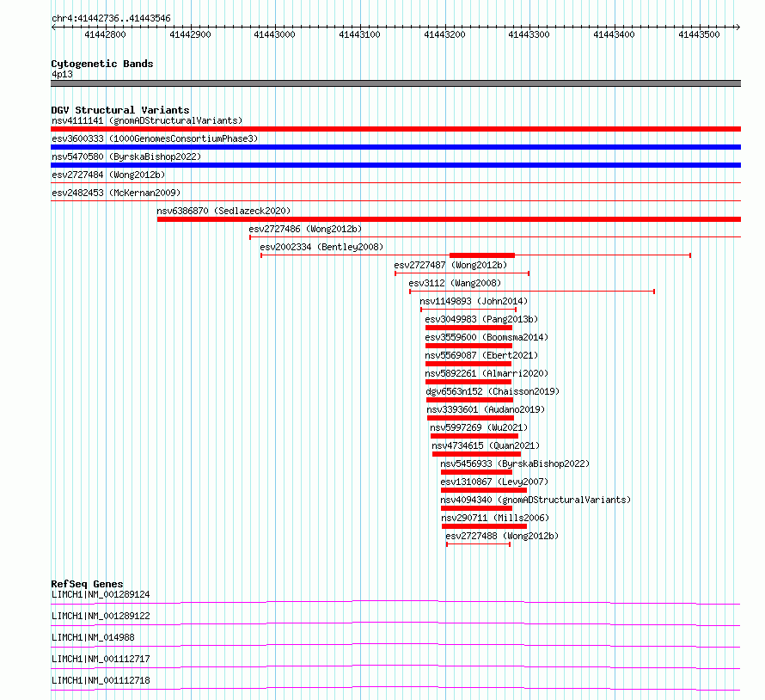765x700 pixels.
Task: Select the esv2002334 (Bentley2008) label
Action: coord(321,247)
